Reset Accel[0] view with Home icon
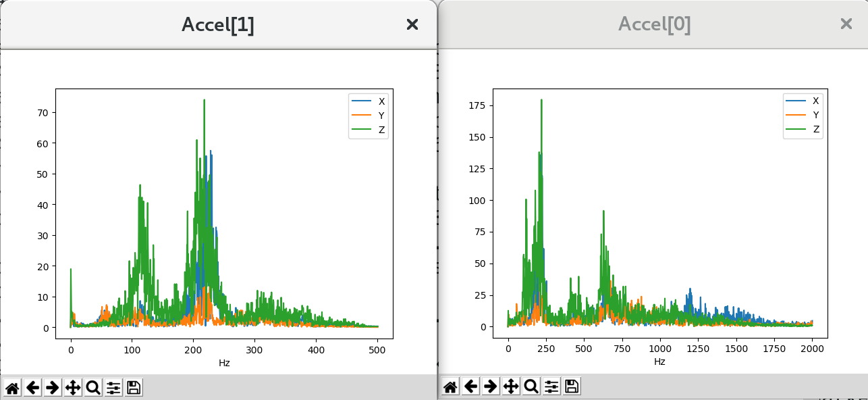Screen dimensions: 868x400 pyautogui.click(x=450, y=386)
